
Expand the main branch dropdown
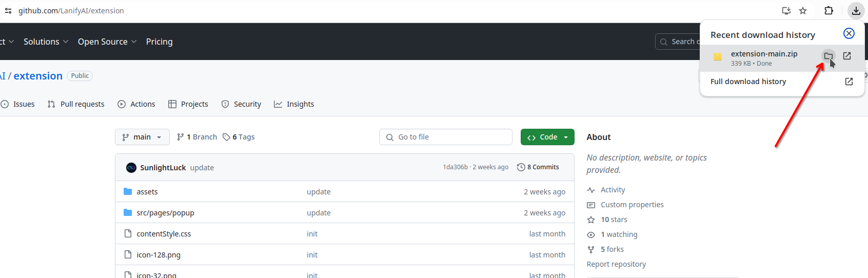[x=142, y=137]
